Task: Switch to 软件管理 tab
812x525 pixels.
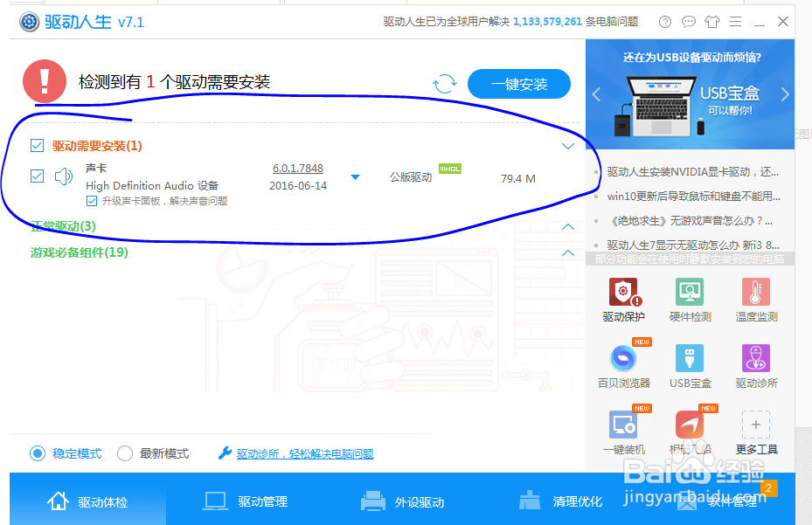Action: click(718, 501)
